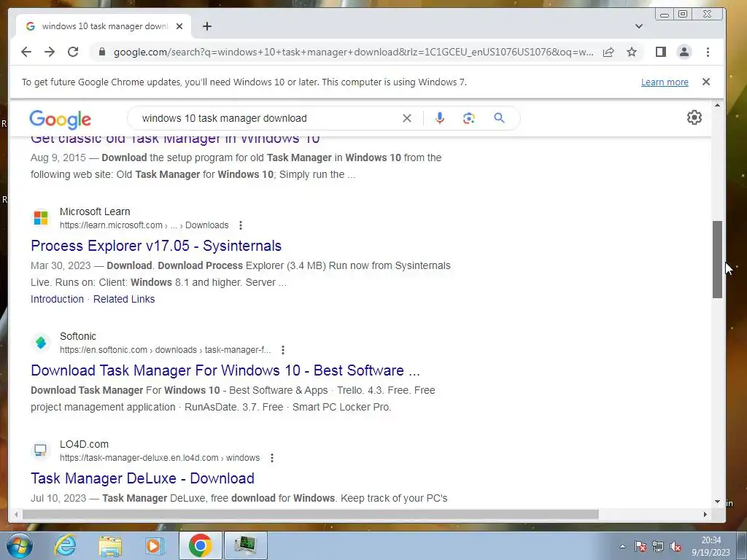
Task: Open muted volume tray icon
Action: [676, 546]
